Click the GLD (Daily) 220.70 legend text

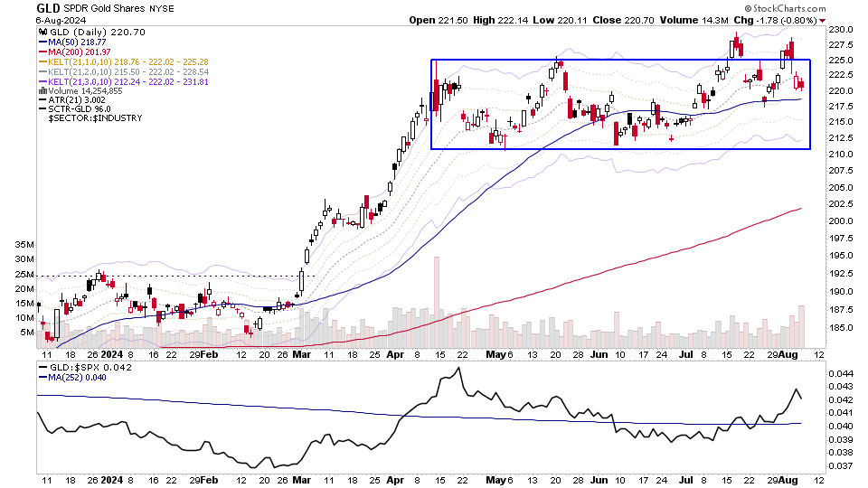coord(98,33)
